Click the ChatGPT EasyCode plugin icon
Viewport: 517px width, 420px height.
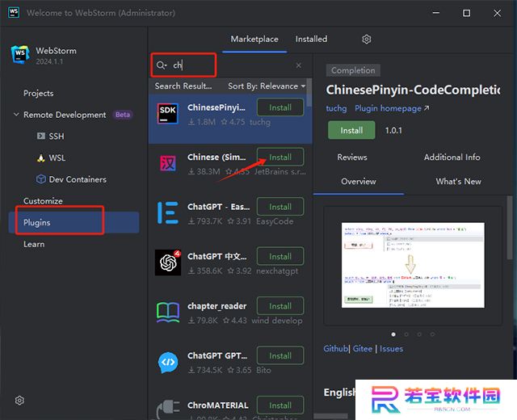(168, 213)
